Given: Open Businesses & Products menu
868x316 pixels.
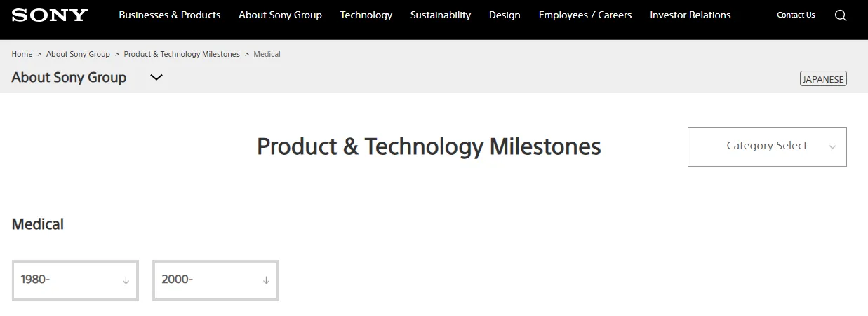Looking at the screenshot, I should tap(170, 15).
